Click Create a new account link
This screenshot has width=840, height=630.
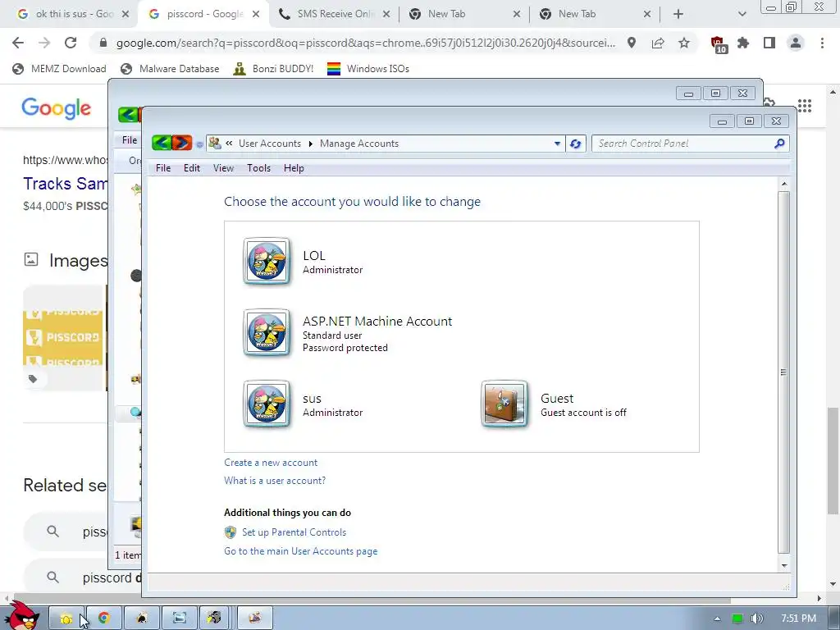271,463
